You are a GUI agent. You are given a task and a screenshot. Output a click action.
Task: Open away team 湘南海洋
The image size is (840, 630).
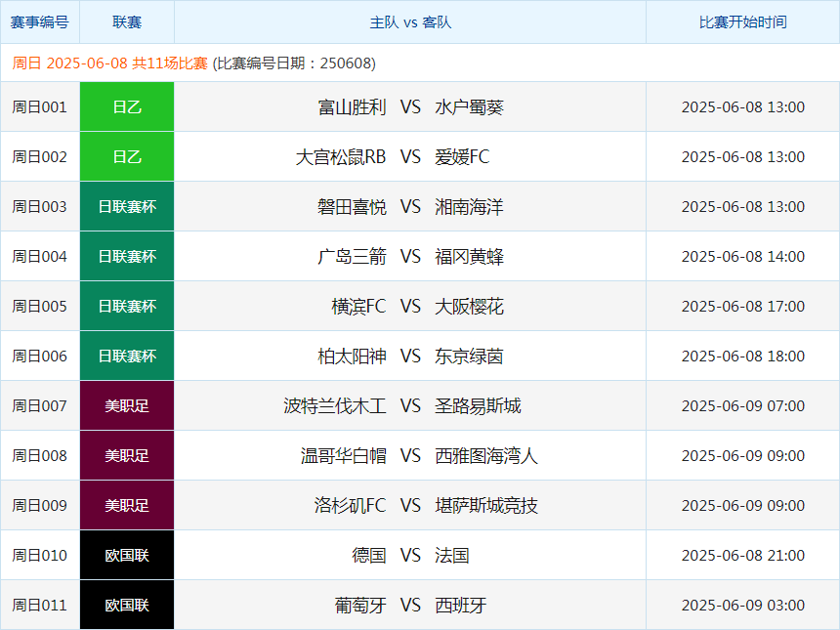point(469,207)
